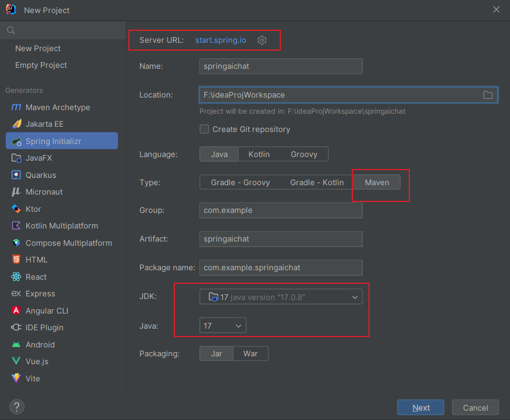Select Java as the language
Image resolution: width=510 pixels, height=420 pixels.
[219, 154]
